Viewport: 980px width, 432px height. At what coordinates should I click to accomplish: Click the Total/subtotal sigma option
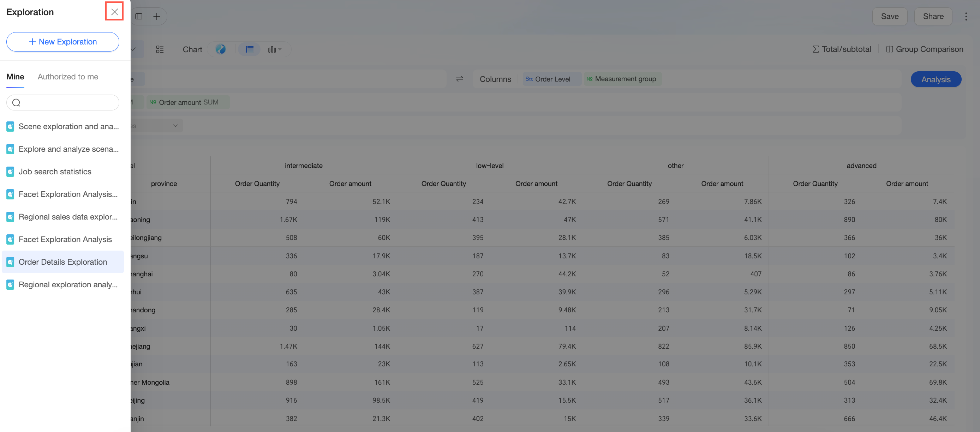[842, 49]
